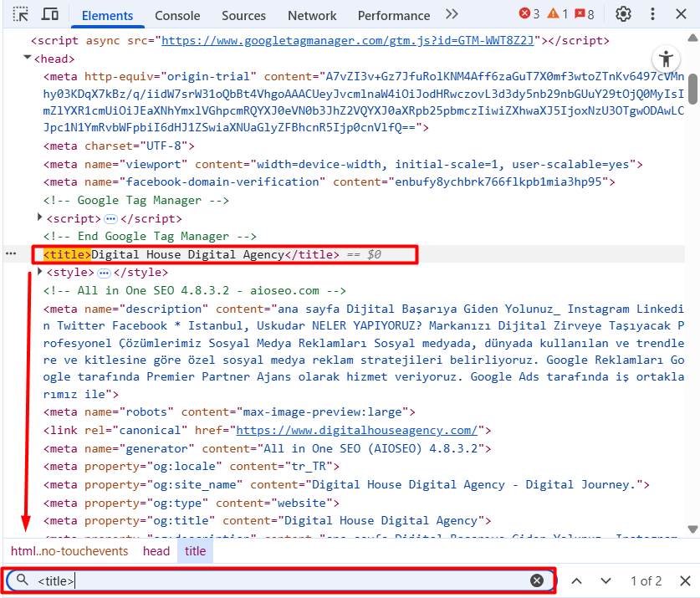The height and width of the screenshot is (598, 700).
Task: Jump to previous search result
Action: [577, 580]
